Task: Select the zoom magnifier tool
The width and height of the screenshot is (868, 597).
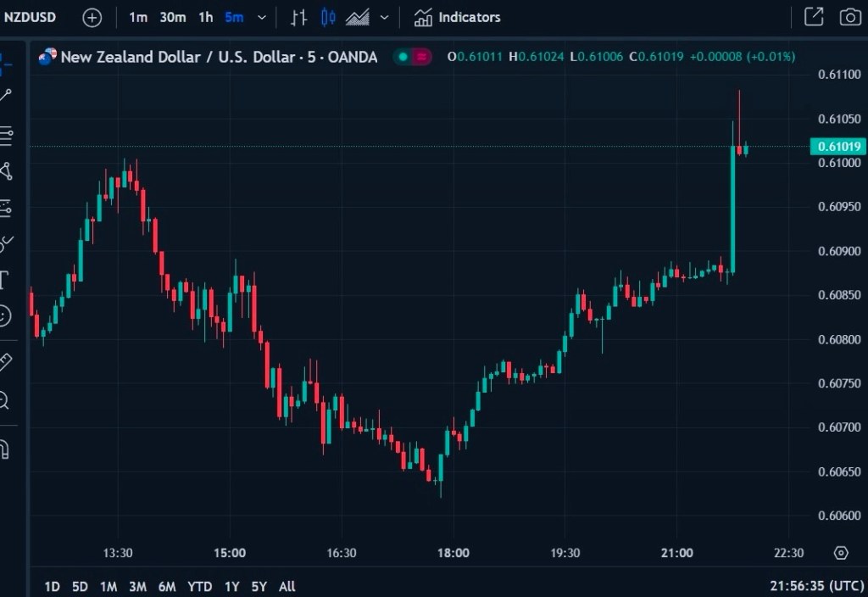Action: pos(4,399)
